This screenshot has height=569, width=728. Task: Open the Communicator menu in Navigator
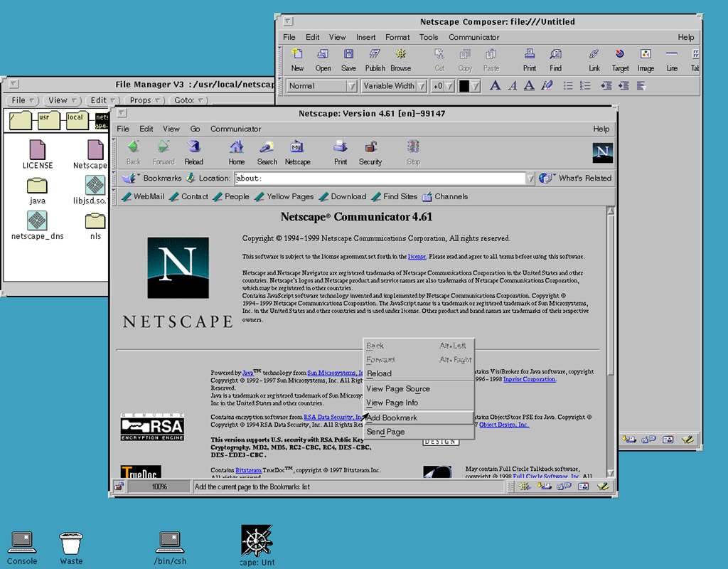coord(235,129)
